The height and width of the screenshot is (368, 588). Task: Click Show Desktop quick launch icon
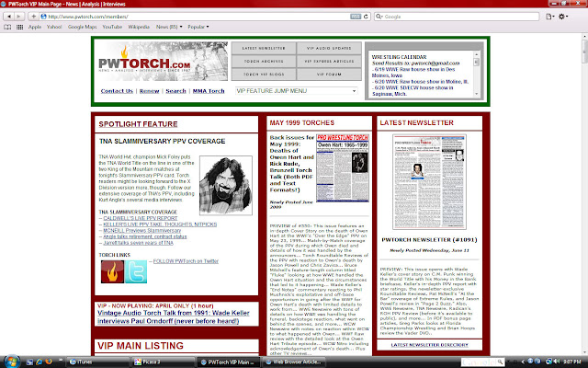tap(29, 362)
